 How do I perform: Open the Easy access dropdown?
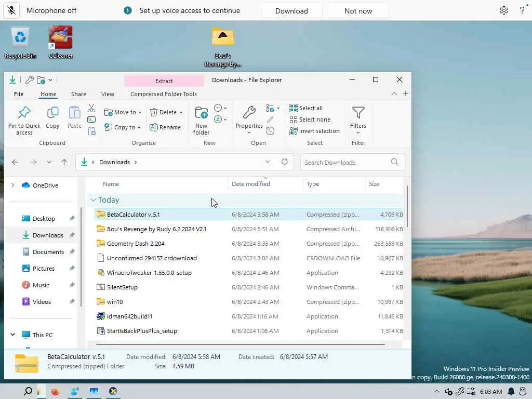click(220, 119)
